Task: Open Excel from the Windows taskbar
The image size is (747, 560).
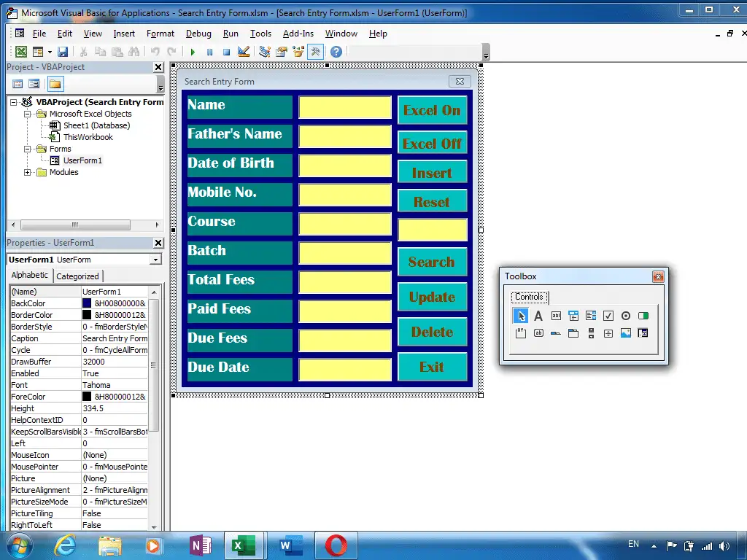Action: [244, 545]
